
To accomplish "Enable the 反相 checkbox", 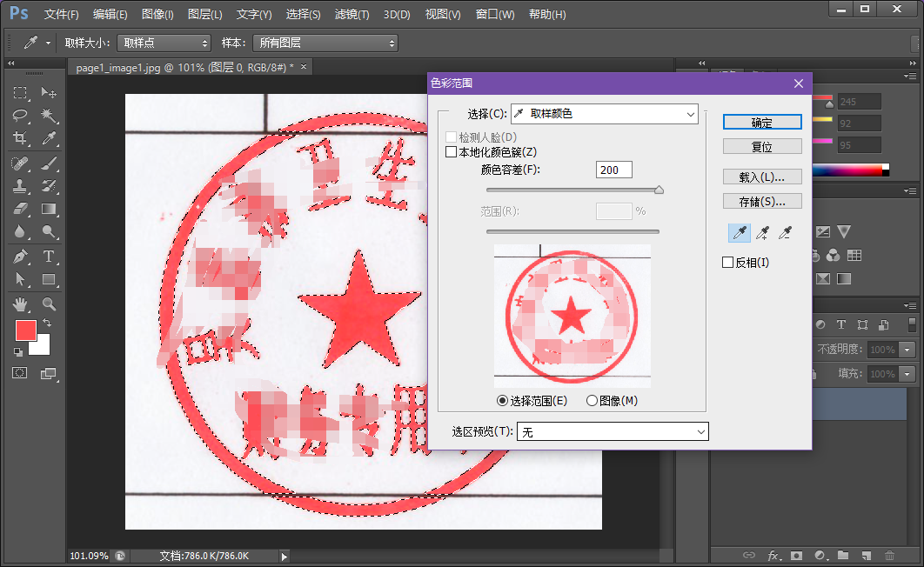I will [x=727, y=262].
